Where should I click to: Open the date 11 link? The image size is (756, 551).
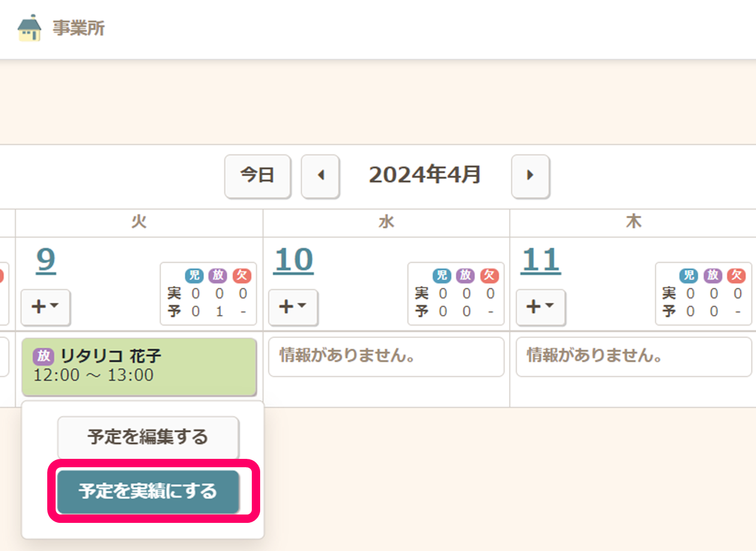click(541, 260)
